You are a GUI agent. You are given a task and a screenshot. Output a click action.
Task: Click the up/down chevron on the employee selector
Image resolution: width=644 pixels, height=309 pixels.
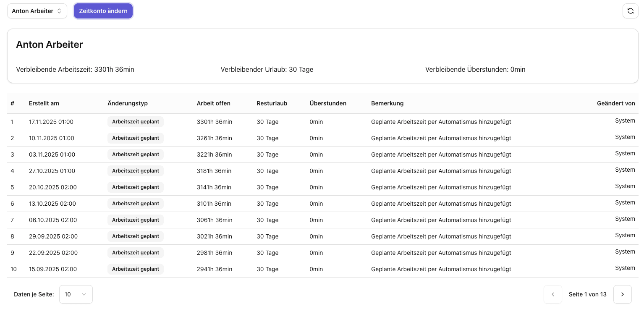click(x=60, y=11)
